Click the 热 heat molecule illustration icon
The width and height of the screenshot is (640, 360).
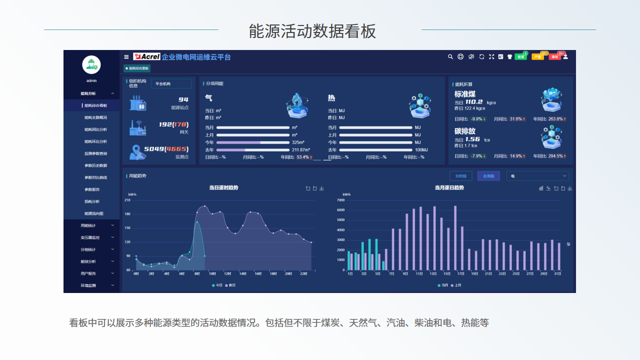420,105
